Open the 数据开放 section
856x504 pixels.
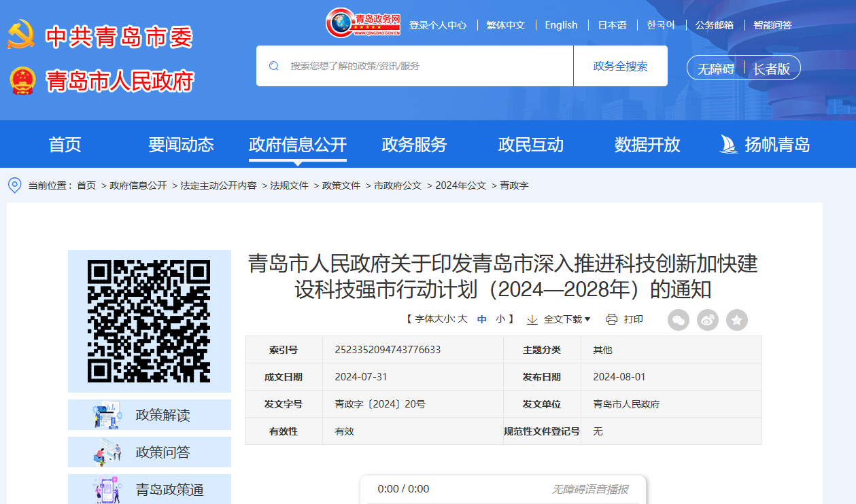coord(645,144)
